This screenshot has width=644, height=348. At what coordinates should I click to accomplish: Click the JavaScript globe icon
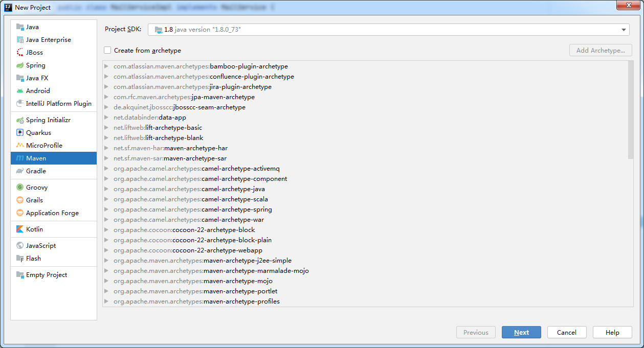(20, 246)
